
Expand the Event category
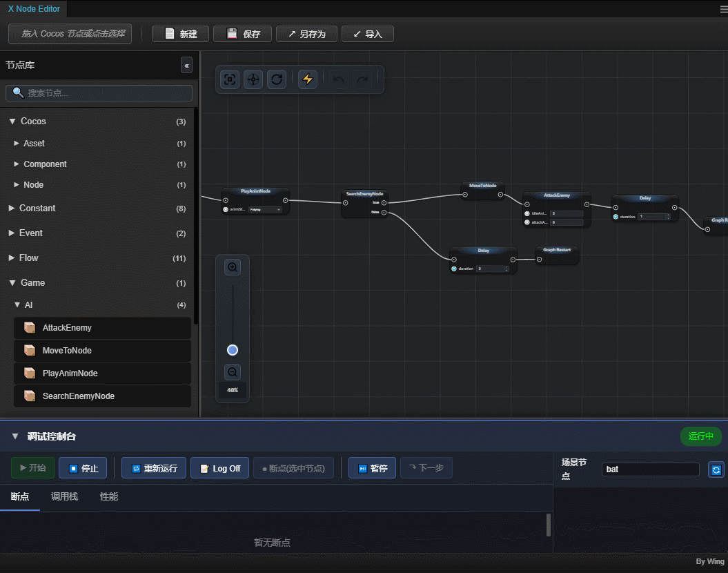click(x=12, y=233)
